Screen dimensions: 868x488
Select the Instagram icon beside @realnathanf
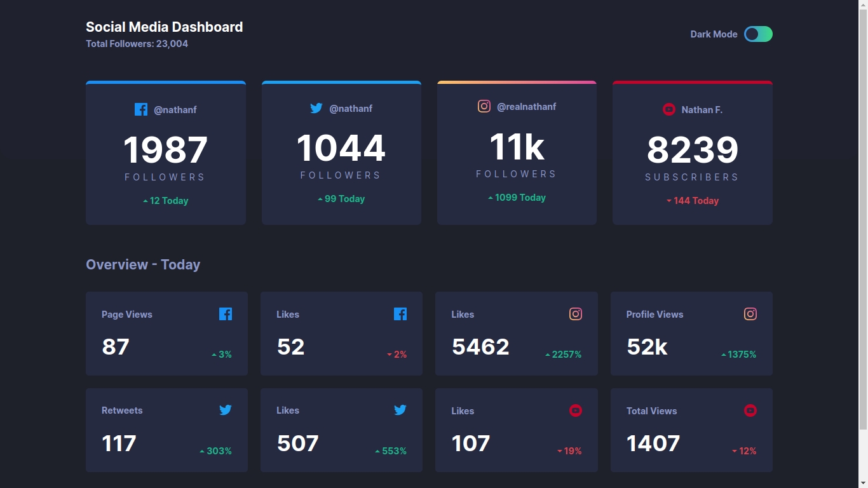coord(484,106)
